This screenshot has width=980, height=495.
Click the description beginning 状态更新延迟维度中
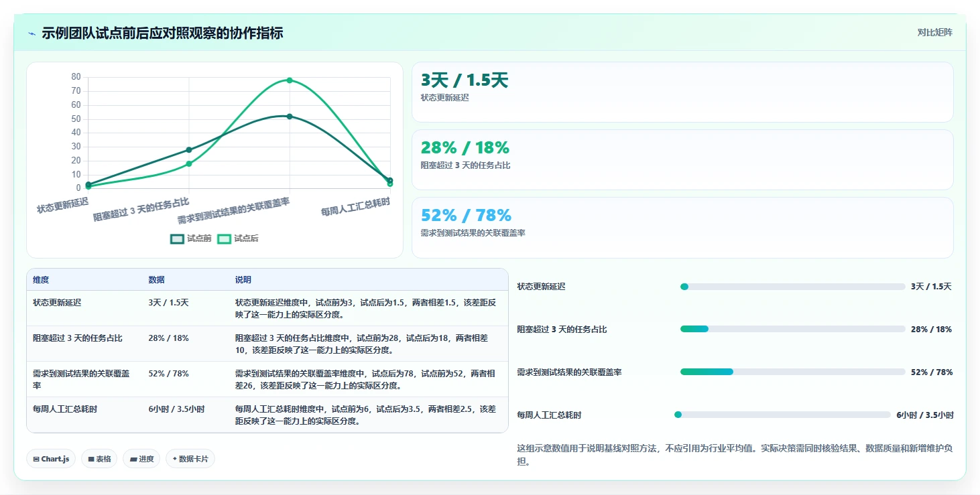[365, 308]
